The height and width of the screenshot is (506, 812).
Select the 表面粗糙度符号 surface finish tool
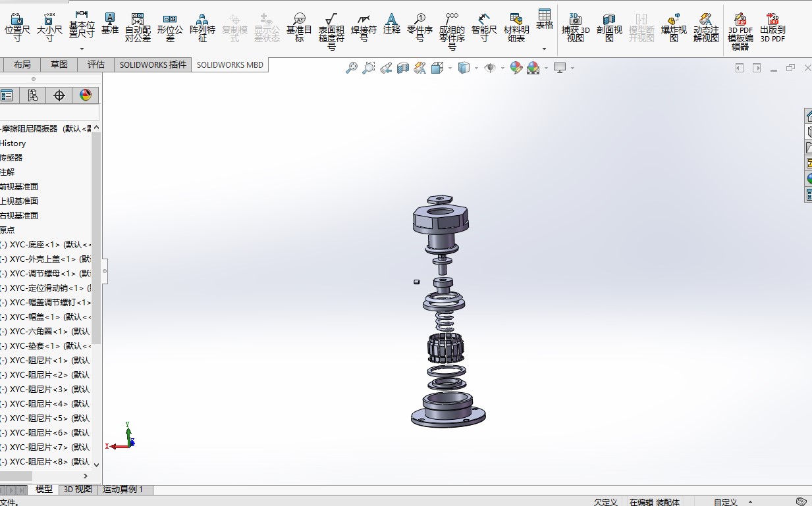pyautogui.click(x=331, y=31)
